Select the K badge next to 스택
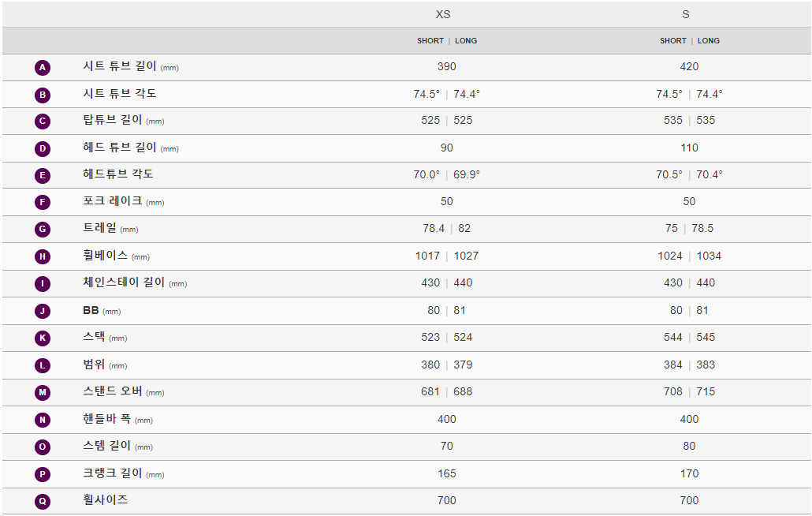 43,338
